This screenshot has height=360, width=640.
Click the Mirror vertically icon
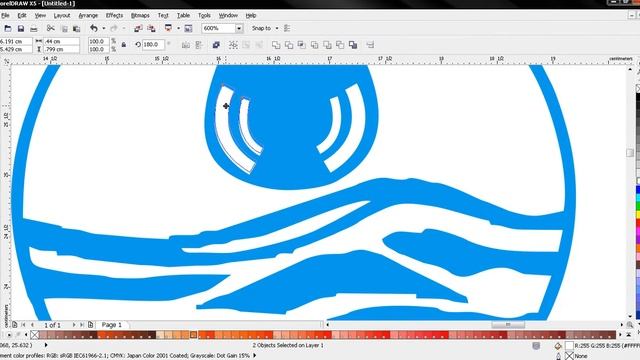tap(199, 45)
